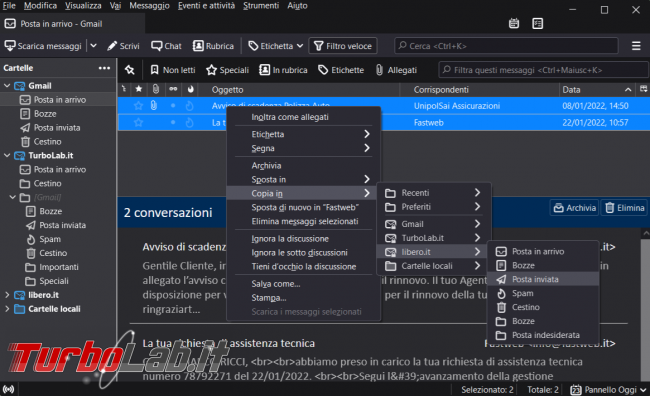Viewport: 650px width, 396px height.
Task: Open Gmail account submenu in Copia in
Action: tap(434, 224)
